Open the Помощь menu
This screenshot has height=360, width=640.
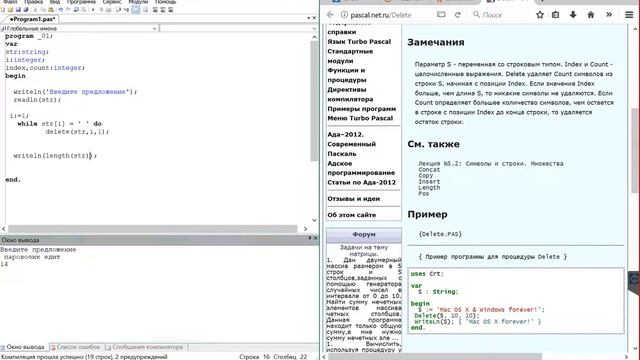coord(165,2)
